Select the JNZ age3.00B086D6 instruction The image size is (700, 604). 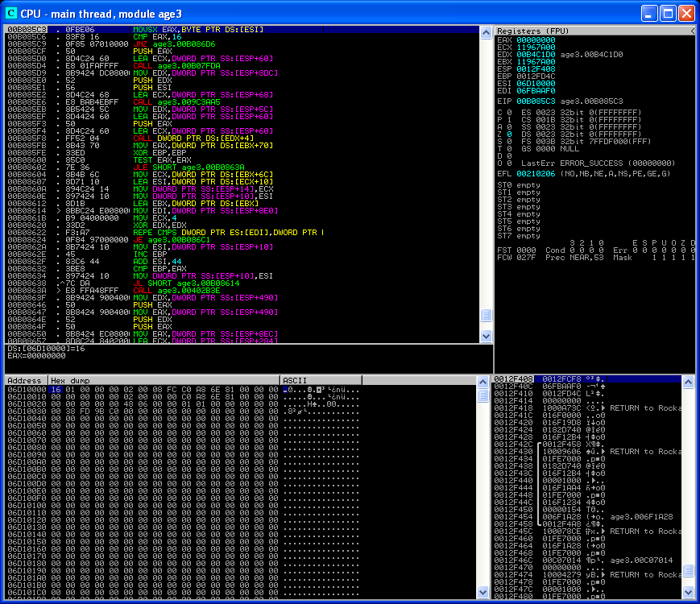point(174,43)
